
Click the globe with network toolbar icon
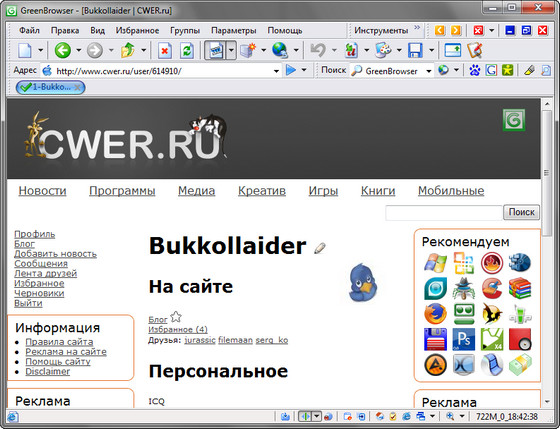click(x=280, y=50)
